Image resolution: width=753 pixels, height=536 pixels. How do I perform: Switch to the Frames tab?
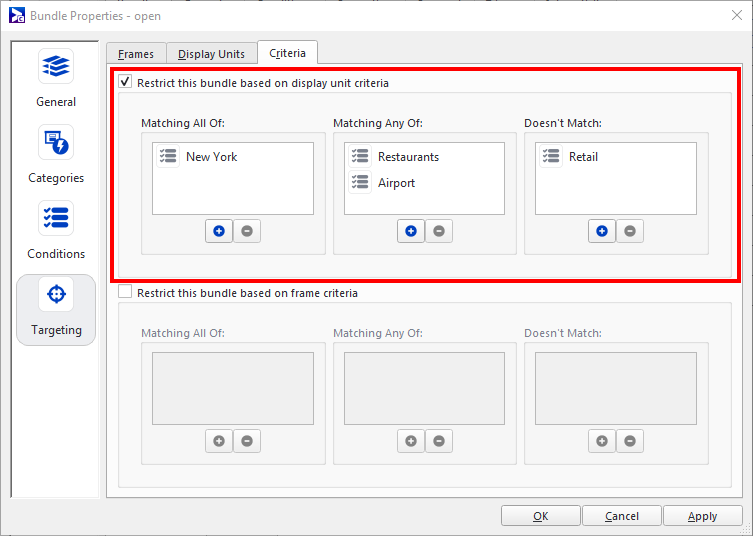135,54
